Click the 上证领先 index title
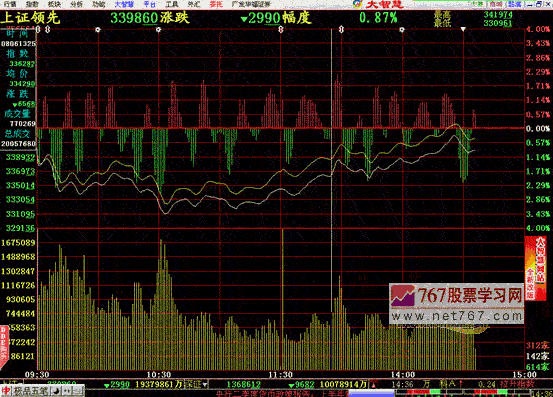Screen dimensions: 553x397 (30, 18)
